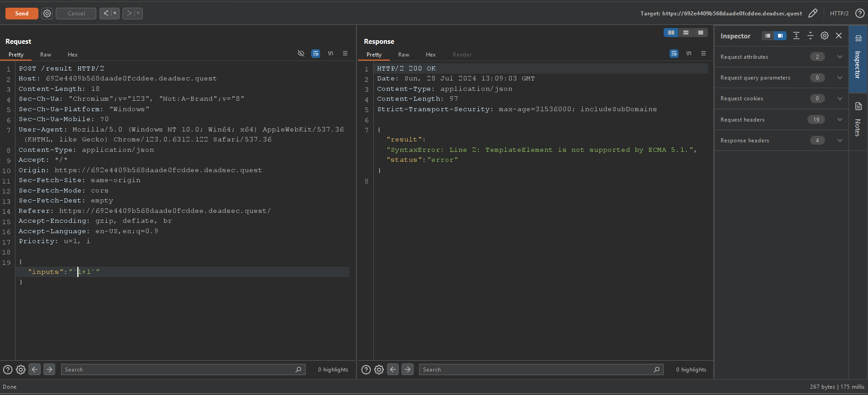The width and height of the screenshot is (868, 395).
Task: Select side-by-side layout icon for the panels
Action: click(671, 33)
